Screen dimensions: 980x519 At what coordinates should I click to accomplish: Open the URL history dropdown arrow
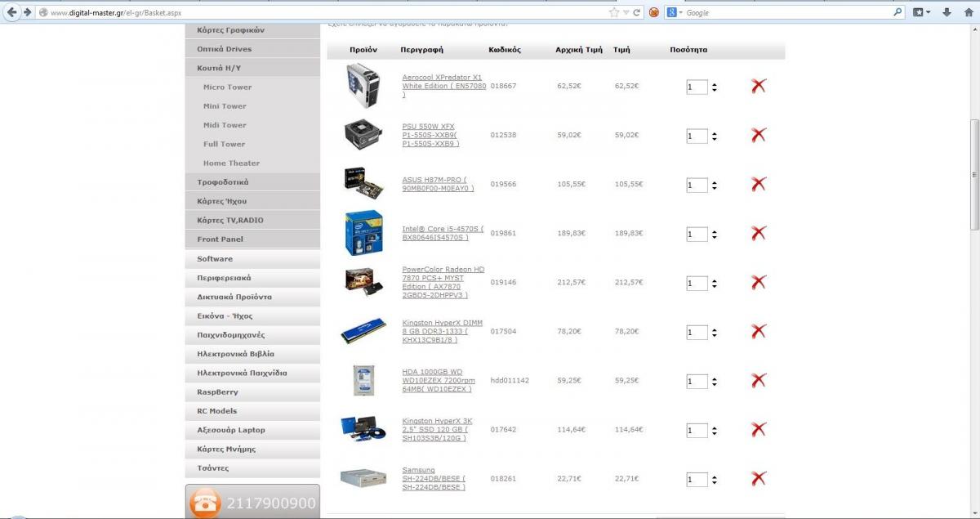(x=626, y=12)
